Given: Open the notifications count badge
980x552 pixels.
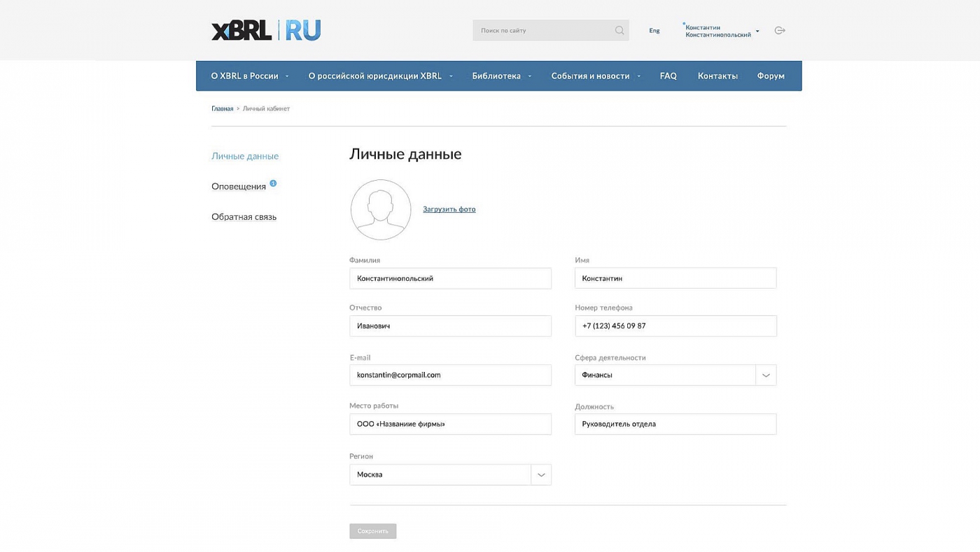Looking at the screenshot, I should click(x=273, y=184).
